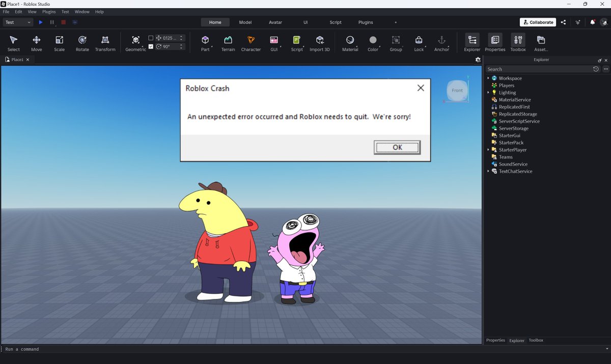Disable the rotate snapping checkbox
This screenshot has width=611, height=364.
pos(151,46)
